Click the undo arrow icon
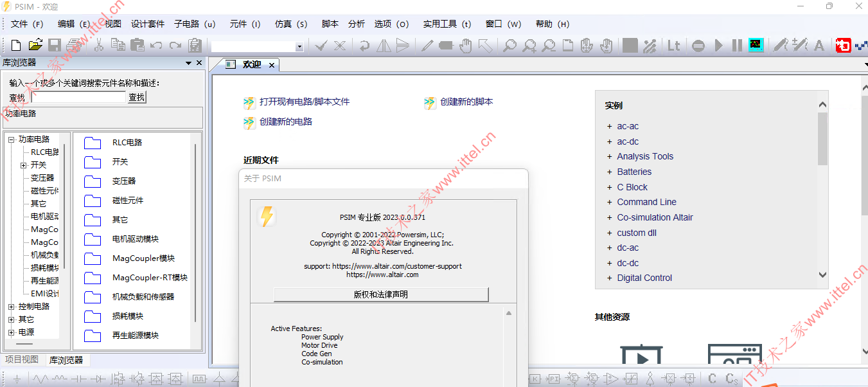Image resolution: width=868 pixels, height=387 pixels. [156, 45]
